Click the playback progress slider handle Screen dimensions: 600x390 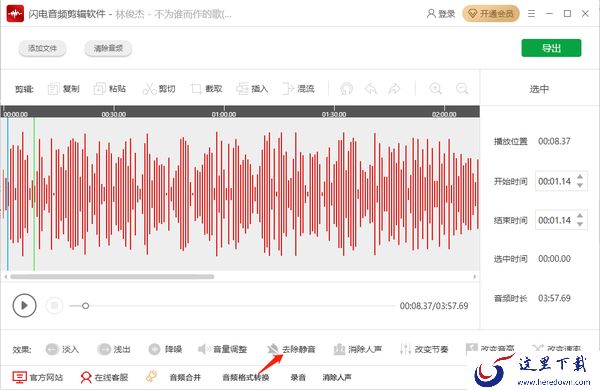[85, 306]
